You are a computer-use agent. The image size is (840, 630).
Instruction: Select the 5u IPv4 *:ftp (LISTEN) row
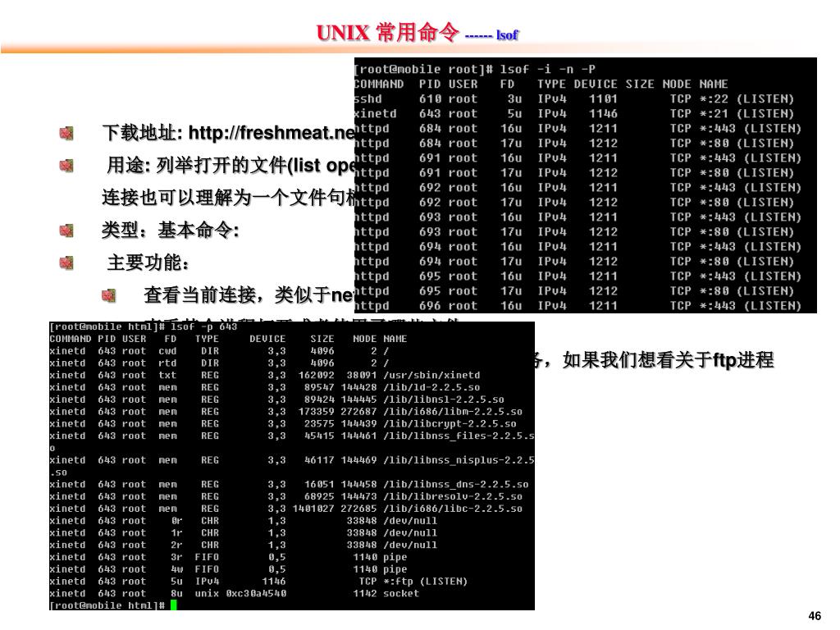[258, 582]
